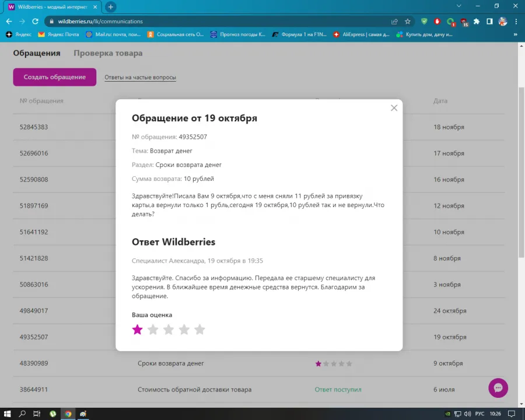Viewport: 525px width, 420px height.
Task: Select appeal number 52696016
Action: (x=34, y=153)
